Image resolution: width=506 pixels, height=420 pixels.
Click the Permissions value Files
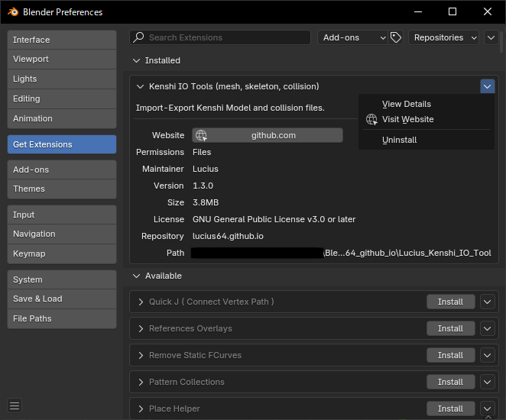[x=202, y=152]
